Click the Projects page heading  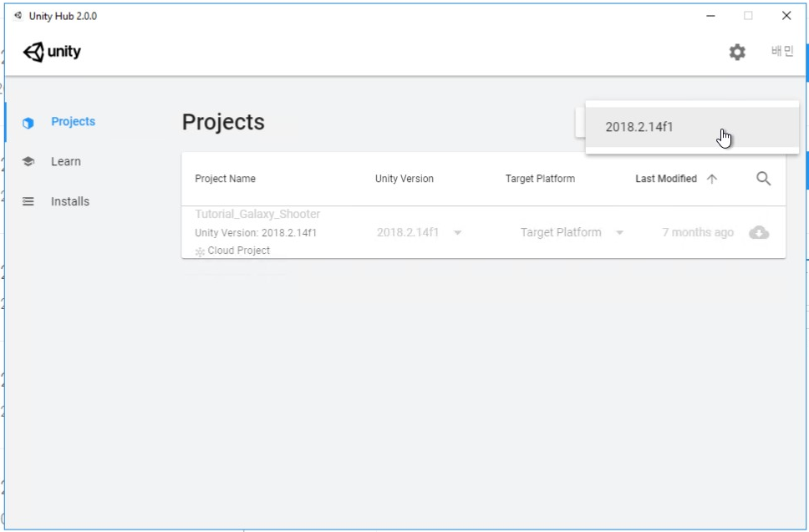pos(223,122)
